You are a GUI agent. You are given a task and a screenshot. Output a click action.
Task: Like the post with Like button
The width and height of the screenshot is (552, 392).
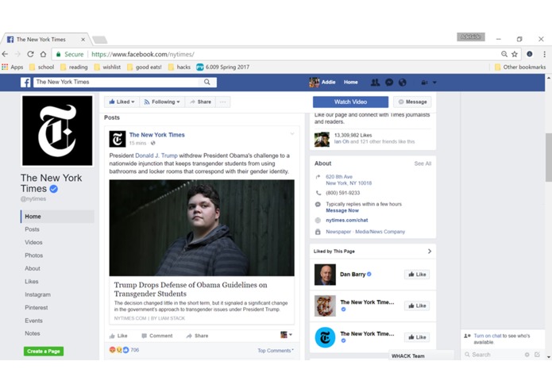(118, 336)
